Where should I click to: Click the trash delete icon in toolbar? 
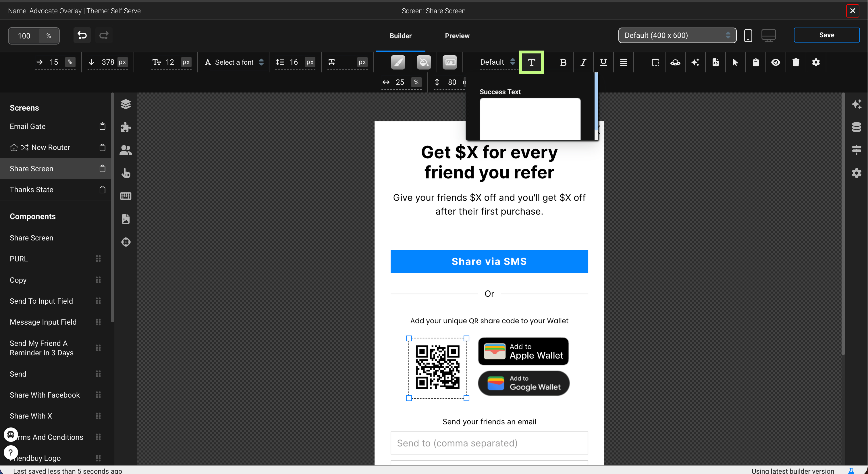796,62
